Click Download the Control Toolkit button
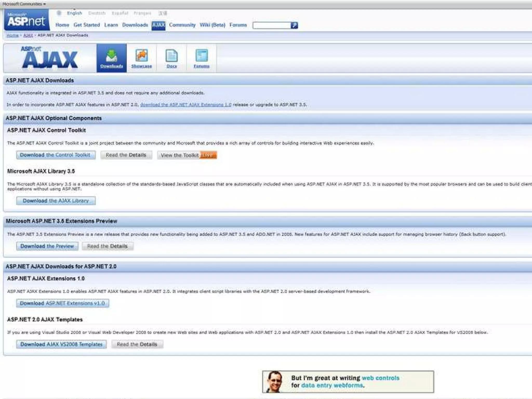Image resolution: width=532 pixels, height=399 pixels. pyautogui.click(x=56, y=155)
